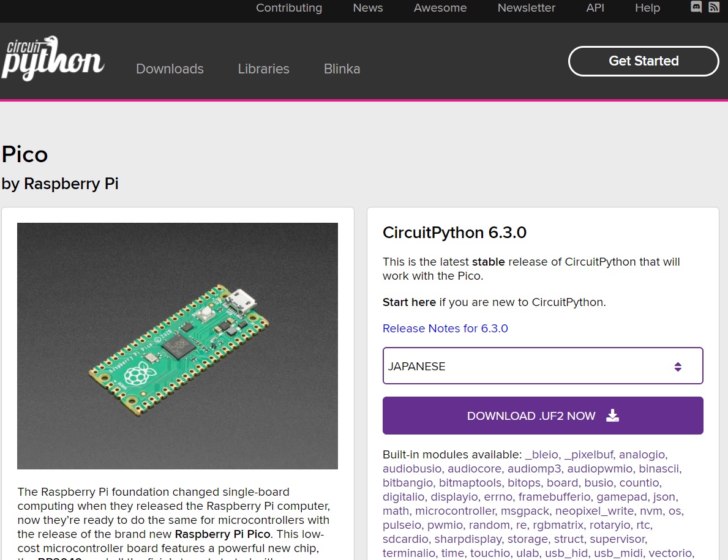Open the usb_midi module link
728x560 pixels.
point(618,553)
